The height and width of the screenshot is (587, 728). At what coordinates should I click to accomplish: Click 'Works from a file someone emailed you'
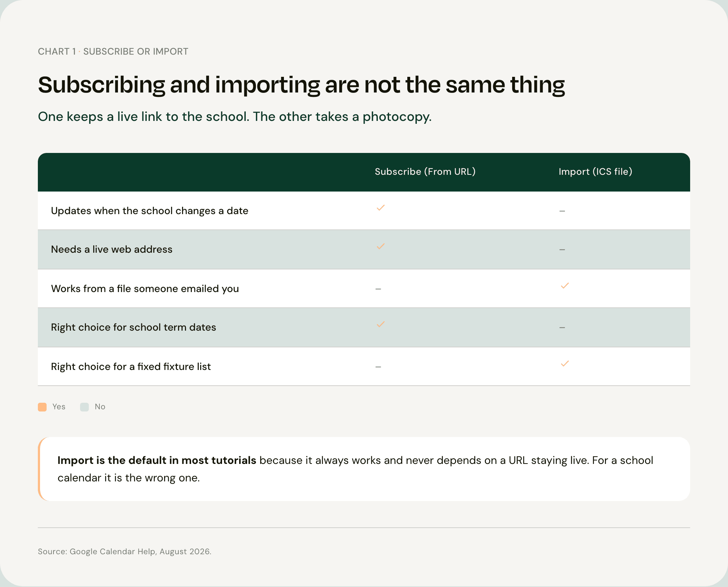click(145, 289)
